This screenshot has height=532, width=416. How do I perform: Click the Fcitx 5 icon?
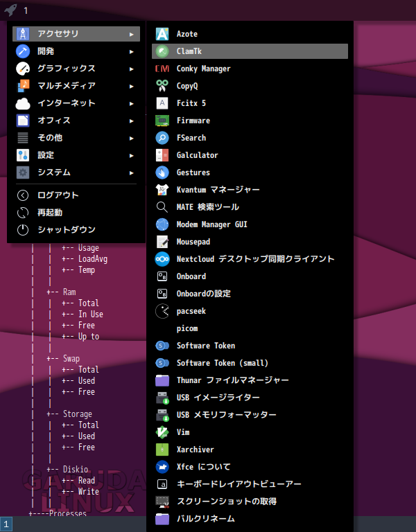point(162,103)
